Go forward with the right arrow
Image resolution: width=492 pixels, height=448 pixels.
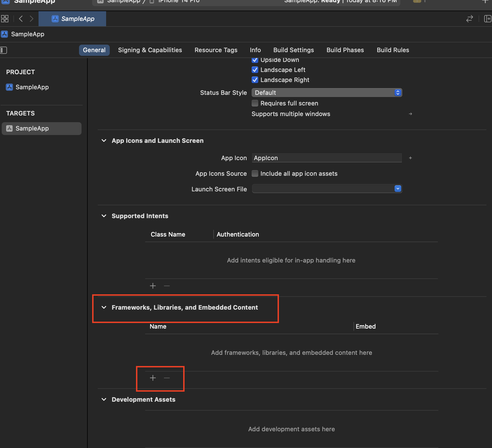32,19
